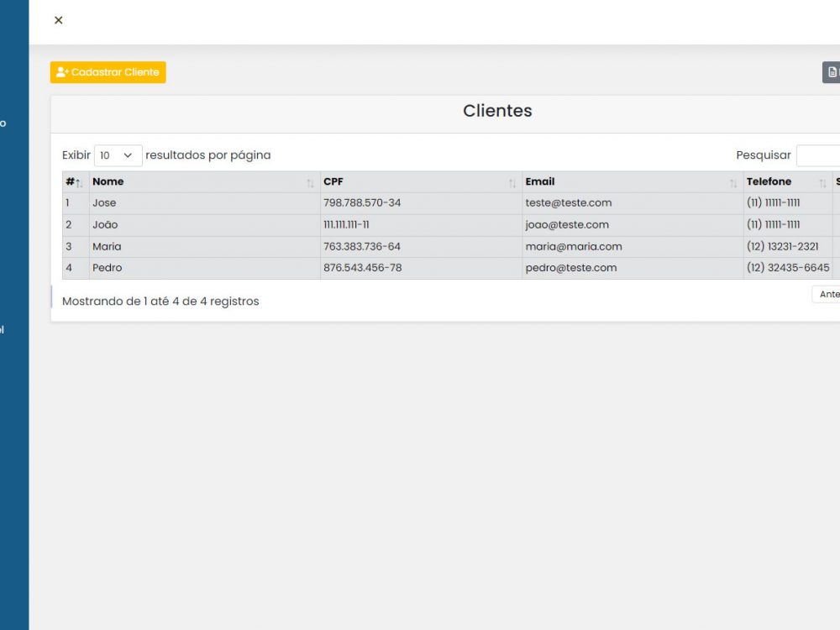Select the João name cell

(x=106, y=225)
